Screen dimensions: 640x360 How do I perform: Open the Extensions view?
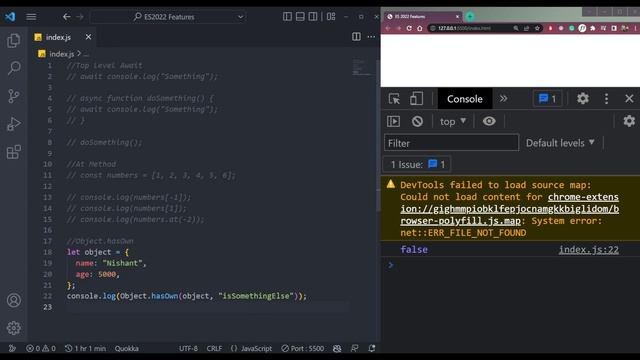[13, 152]
